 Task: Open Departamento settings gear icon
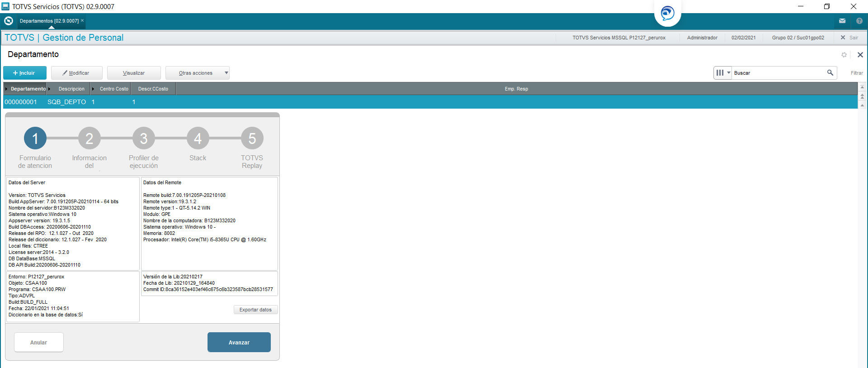pyautogui.click(x=844, y=55)
